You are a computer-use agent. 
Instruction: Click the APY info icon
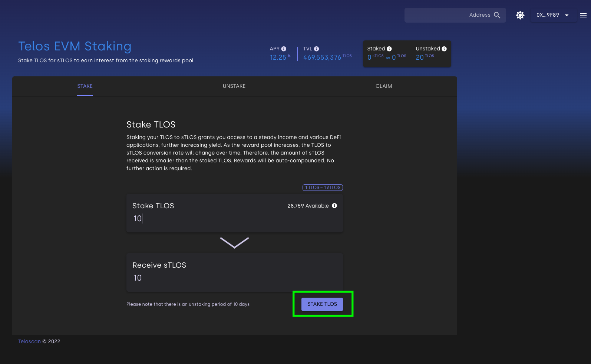pyautogui.click(x=284, y=49)
